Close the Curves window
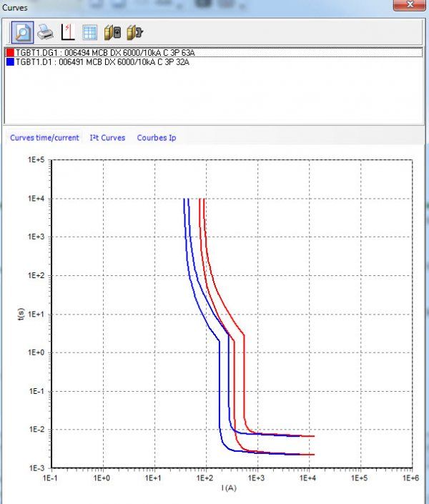This screenshot has width=429, height=504. (x=410, y=5)
